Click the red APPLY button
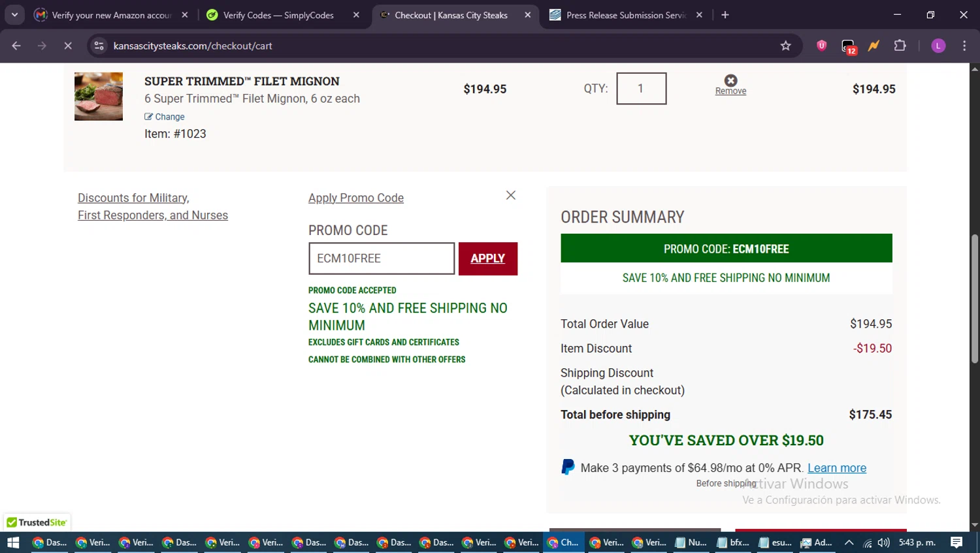Image resolution: width=980 pixels, height=553 pixels. coord(488,259)
